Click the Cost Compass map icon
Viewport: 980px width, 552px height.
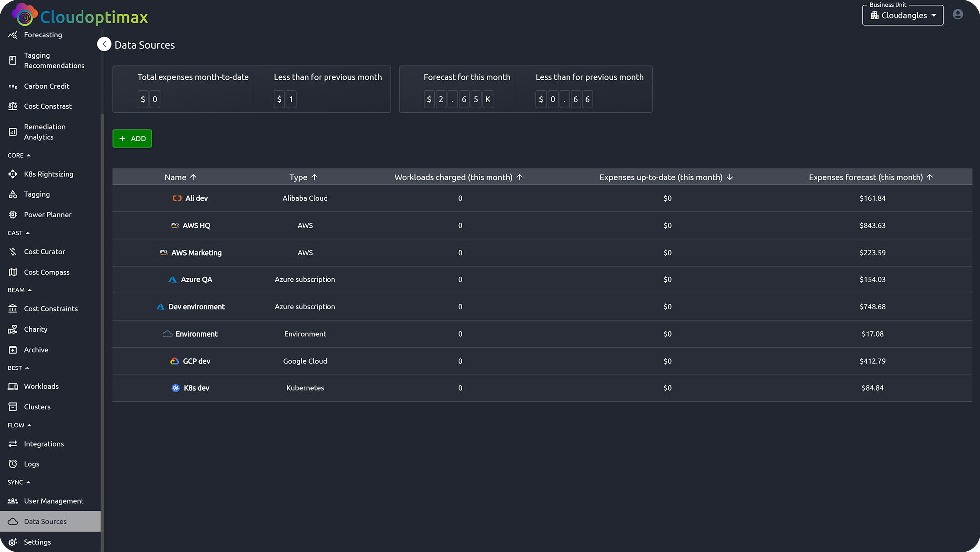pos(13,272)
